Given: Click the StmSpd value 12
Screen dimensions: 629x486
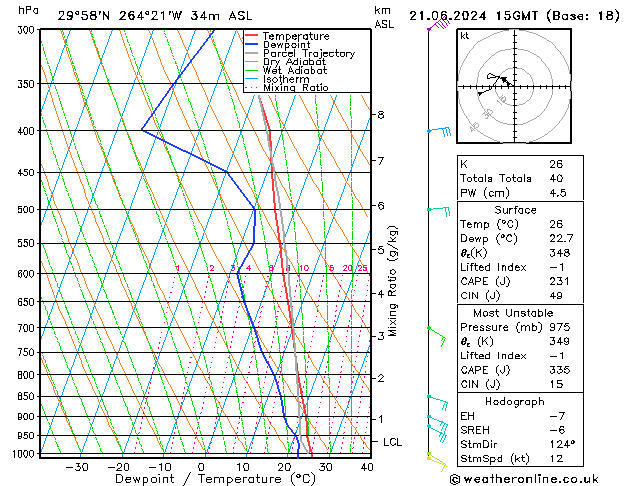Looking at the screenshot, I should coord(556,458).
